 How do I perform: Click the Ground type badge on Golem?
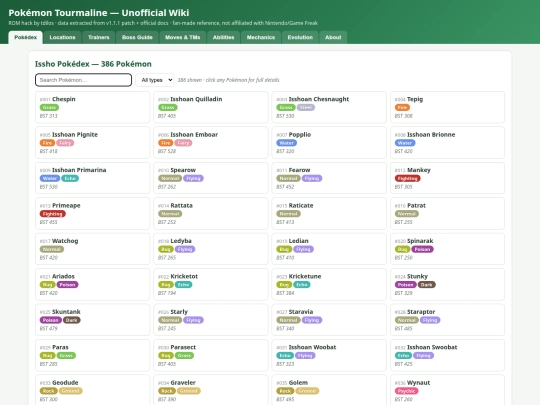tap(307, 391)
